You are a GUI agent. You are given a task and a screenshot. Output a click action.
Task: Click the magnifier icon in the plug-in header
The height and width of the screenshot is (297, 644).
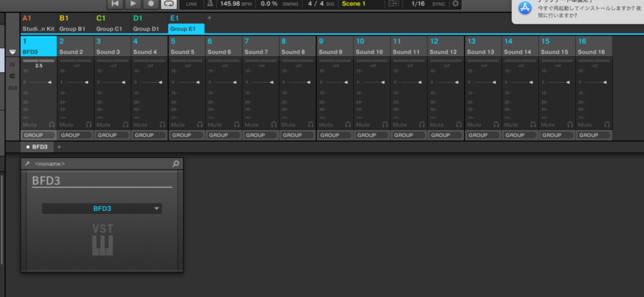pyautogui.click(x=175, y=164)
